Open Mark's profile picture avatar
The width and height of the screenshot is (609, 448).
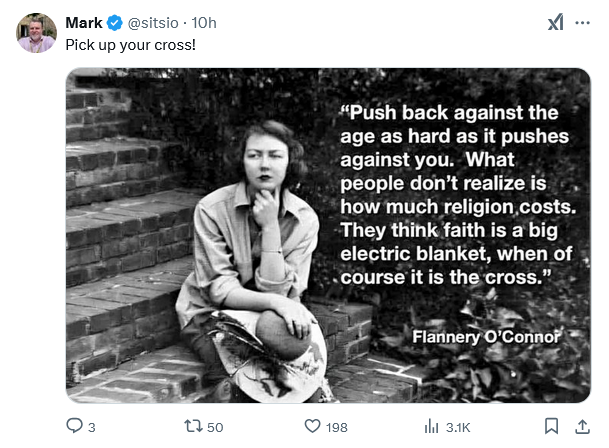tap(36, 33)
